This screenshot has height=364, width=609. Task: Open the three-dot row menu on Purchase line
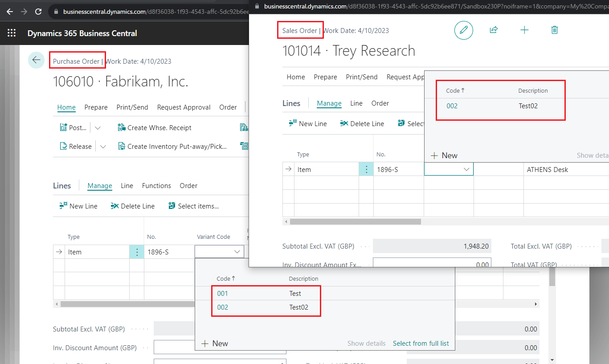click(x=137, y=252)
